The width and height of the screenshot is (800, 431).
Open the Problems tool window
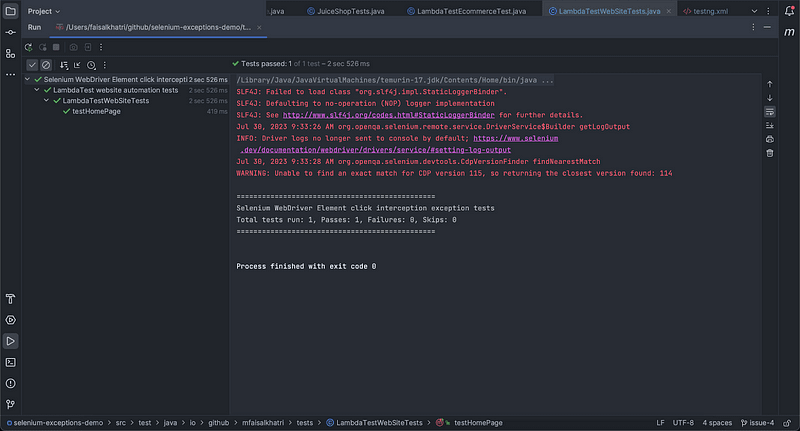point(10,384)
